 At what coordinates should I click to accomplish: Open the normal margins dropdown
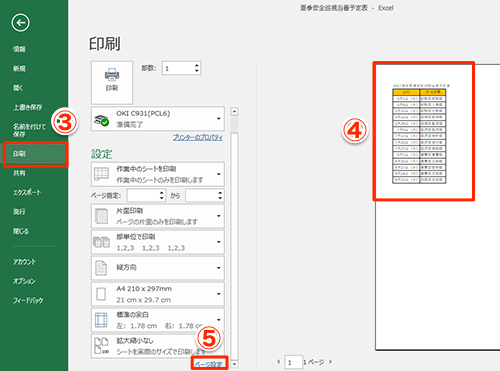(x=158, y=320)
